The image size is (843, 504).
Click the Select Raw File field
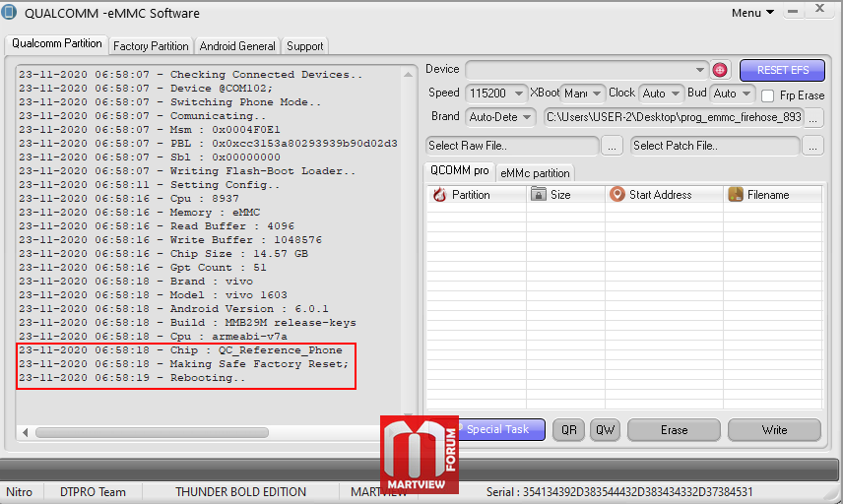pos(512,146)
